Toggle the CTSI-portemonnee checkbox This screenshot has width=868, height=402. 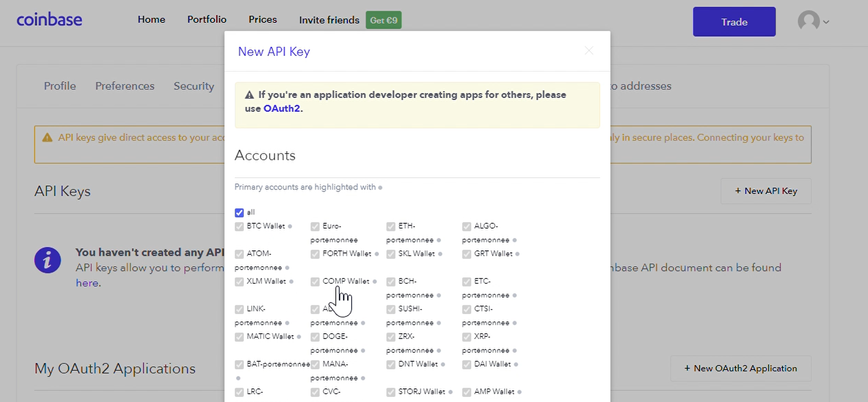467,309
